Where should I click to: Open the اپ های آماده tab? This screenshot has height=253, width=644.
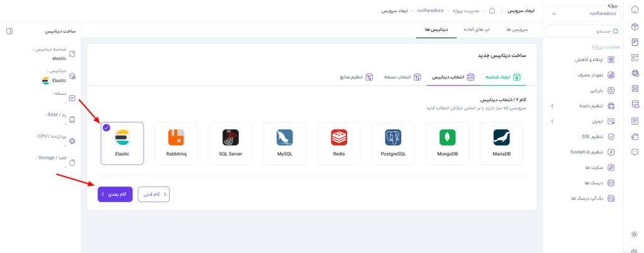[476, 30]
